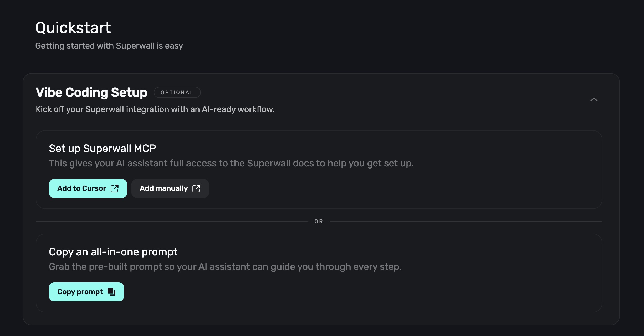This screenshot has width=644, height=336.
Task: Click the Set up Superwall MCP heading
Action: click(102, 148)
